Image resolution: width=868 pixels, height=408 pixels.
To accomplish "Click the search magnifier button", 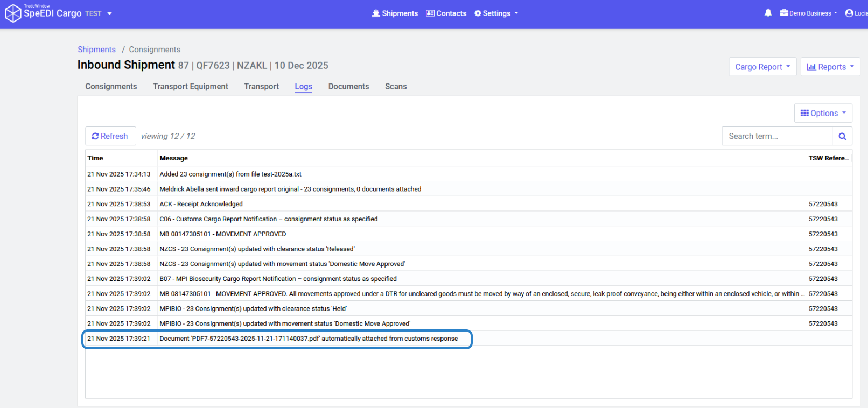I will point(842,136).
